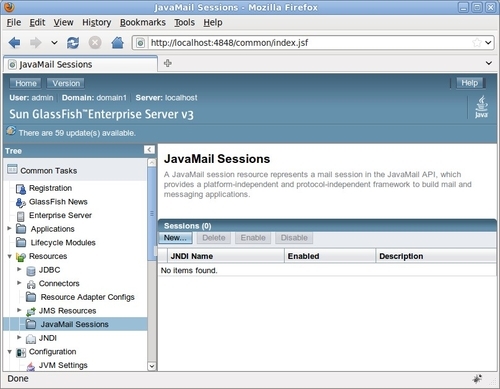Open the Firefox home page icon

point(117,43)
